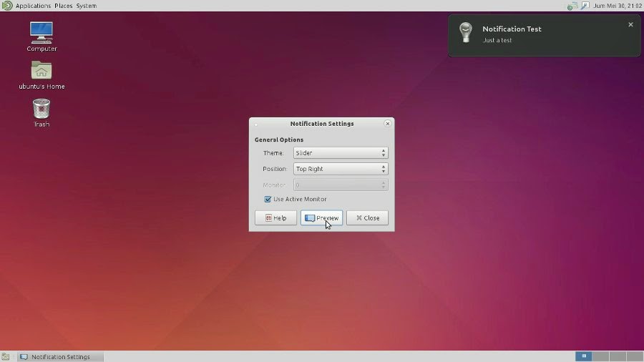
Task: Open the Applications menu
Action: [33, 6]
